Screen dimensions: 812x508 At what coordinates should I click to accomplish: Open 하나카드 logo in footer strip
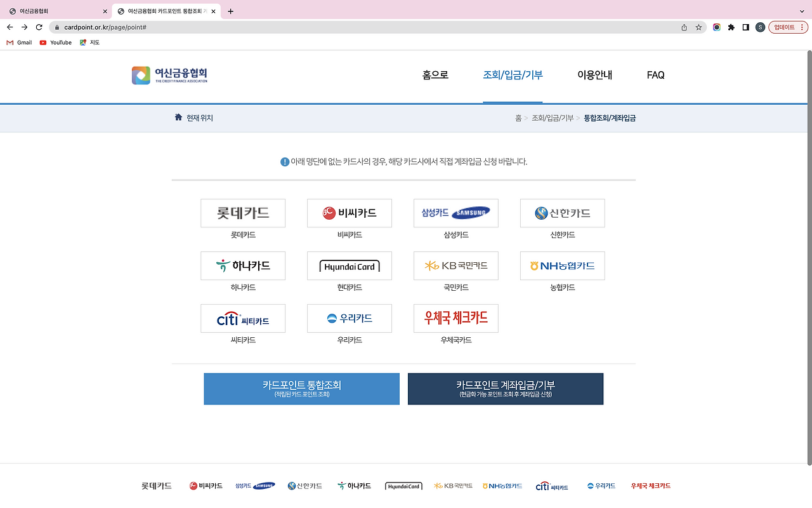point(355,486)
